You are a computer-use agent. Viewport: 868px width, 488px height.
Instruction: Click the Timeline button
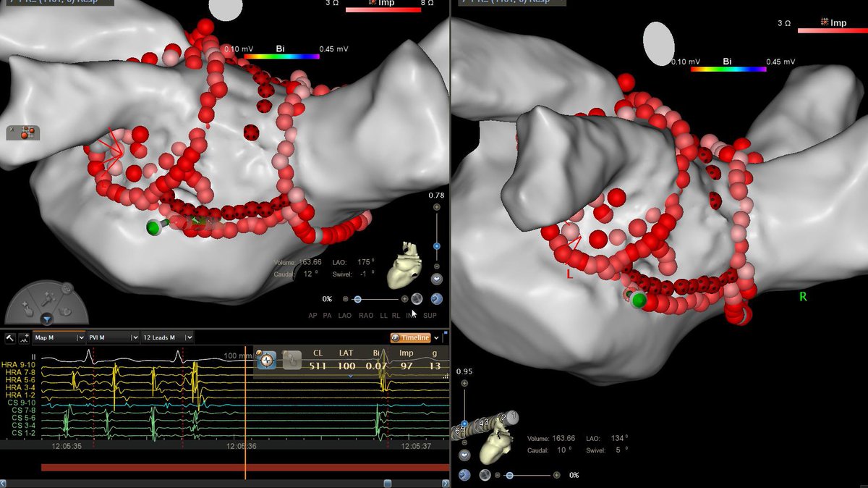pos(411,337)
